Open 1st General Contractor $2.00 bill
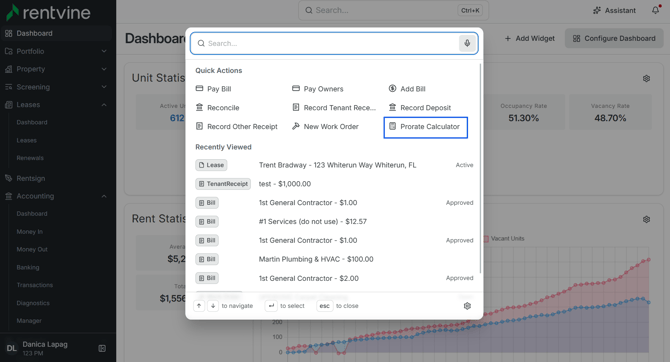Screen dimensions: 670x362 click(x=334, y=278)
